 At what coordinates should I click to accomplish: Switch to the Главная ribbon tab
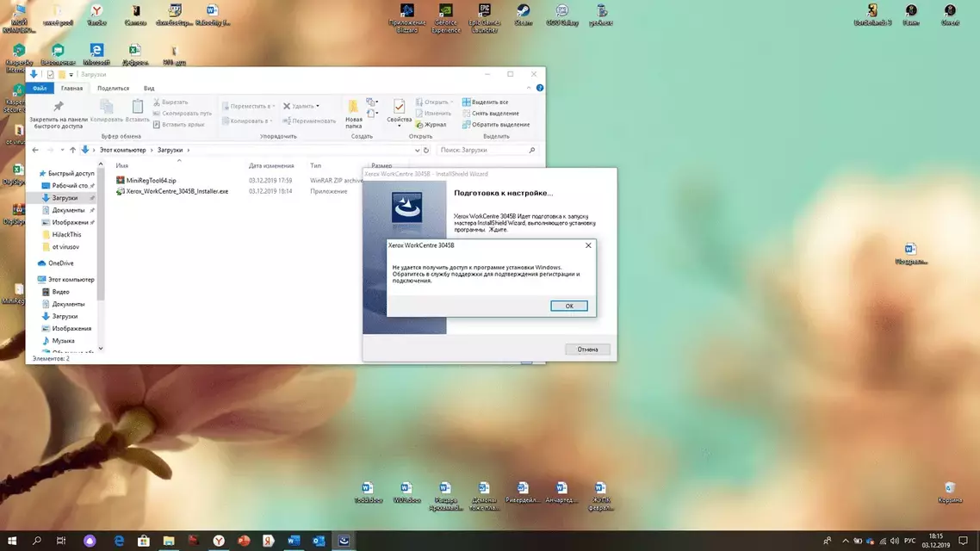[x=71, y=88]
